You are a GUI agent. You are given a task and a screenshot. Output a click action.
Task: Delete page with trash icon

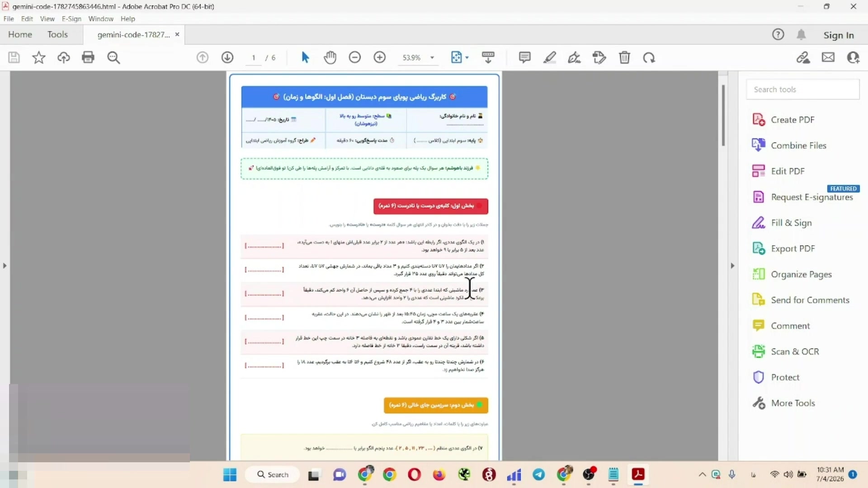624,57
